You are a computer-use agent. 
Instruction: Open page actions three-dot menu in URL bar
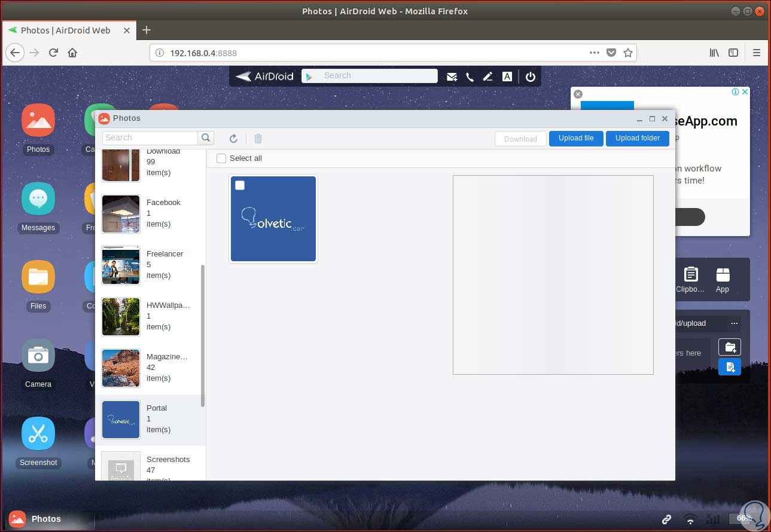coord(594,53)
